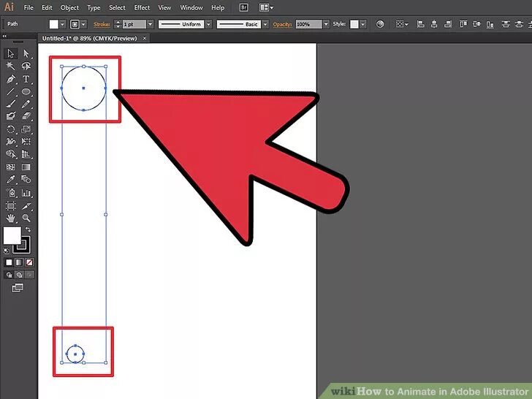Choose the Ellipse tool
The width and height of the screenshot is (532, 399).
pyautogui.click(x=26, y=91)
